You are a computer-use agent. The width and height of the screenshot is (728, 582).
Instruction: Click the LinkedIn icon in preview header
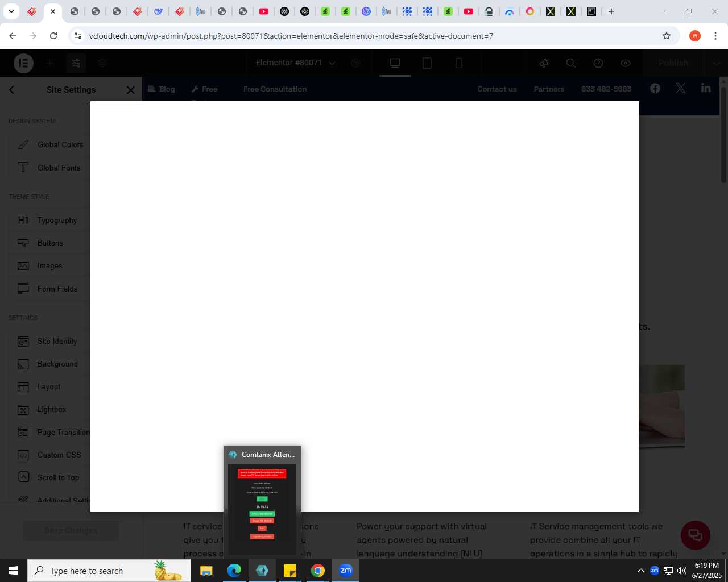coord(706,88)
